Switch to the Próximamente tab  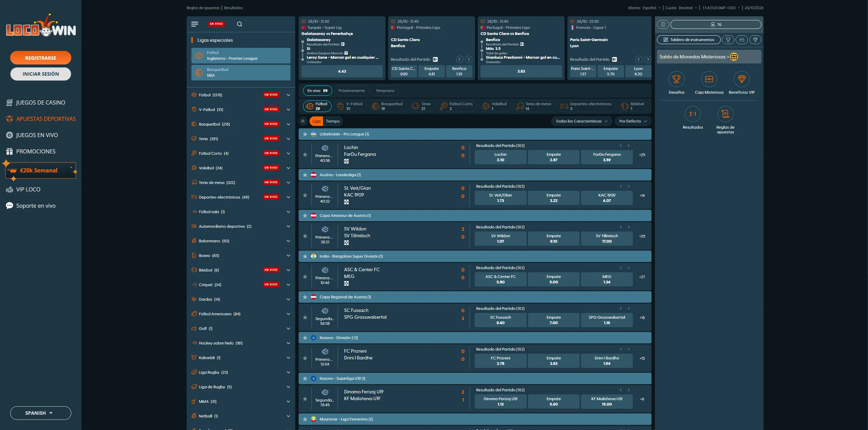(352, 91)
